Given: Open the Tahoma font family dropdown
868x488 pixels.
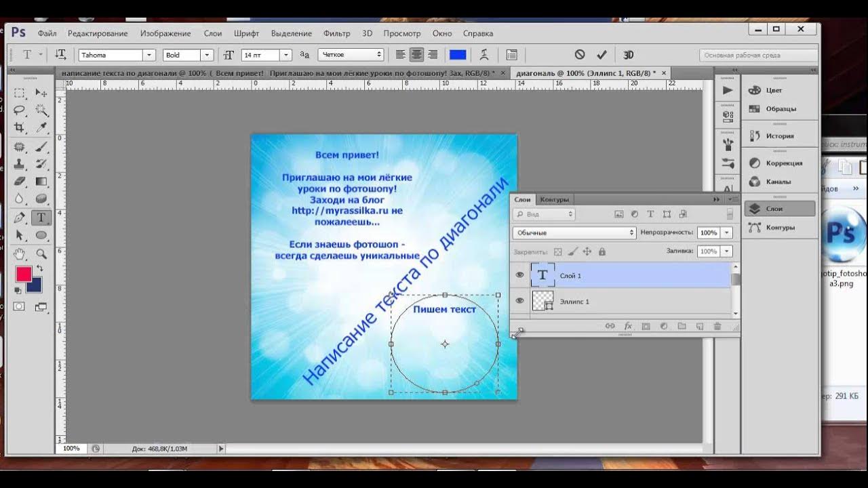Looking at the screenshot, I should pyautogui.click(x=149, y=55).
